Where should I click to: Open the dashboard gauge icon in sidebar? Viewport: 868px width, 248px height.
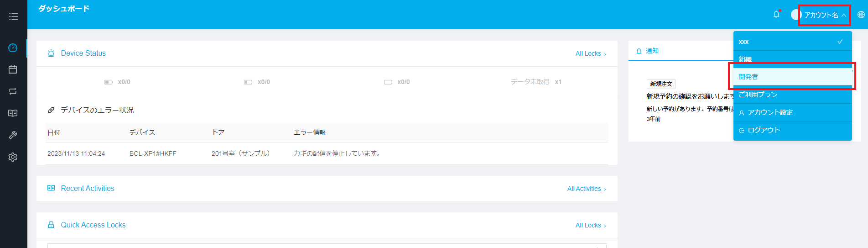coord(13,48)
